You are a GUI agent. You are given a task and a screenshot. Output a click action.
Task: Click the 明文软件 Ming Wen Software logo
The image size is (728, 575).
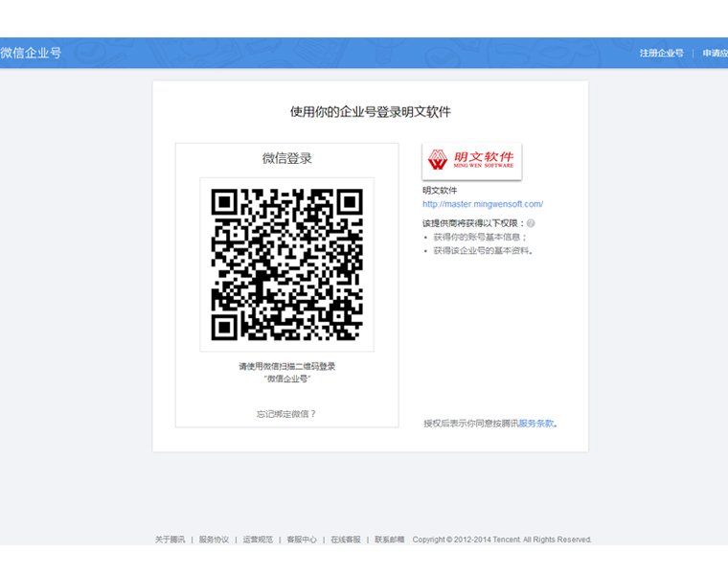coord(471,160)
